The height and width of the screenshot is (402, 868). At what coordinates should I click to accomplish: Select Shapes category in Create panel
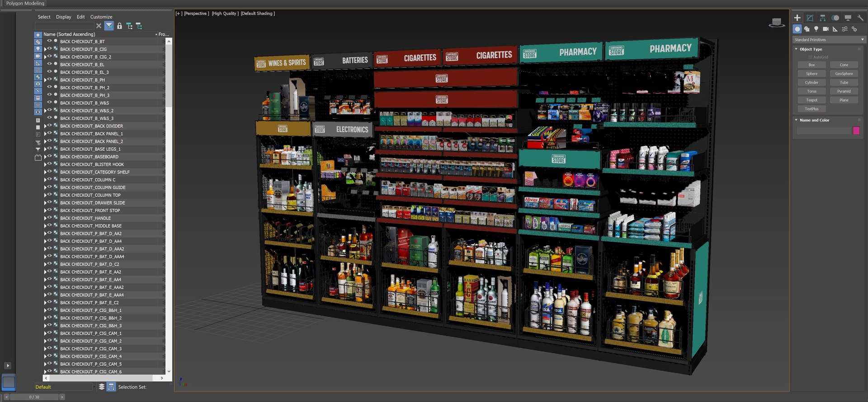point(807,29)
